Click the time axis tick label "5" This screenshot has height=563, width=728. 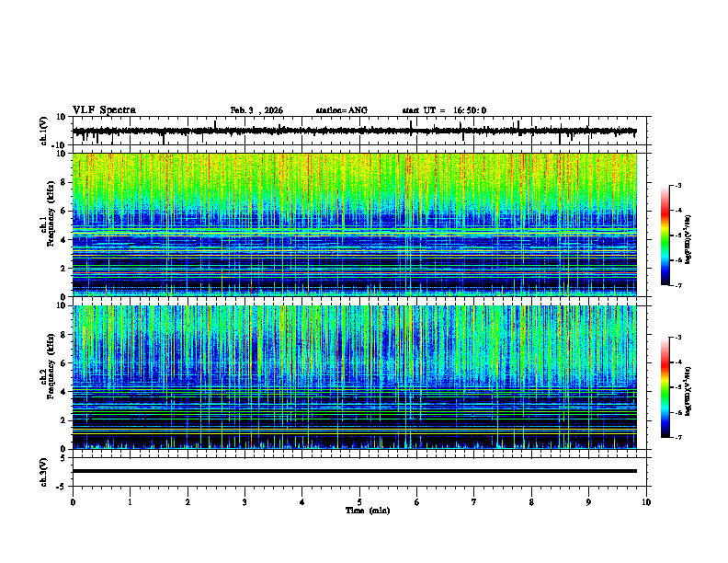tap(359, 502)
